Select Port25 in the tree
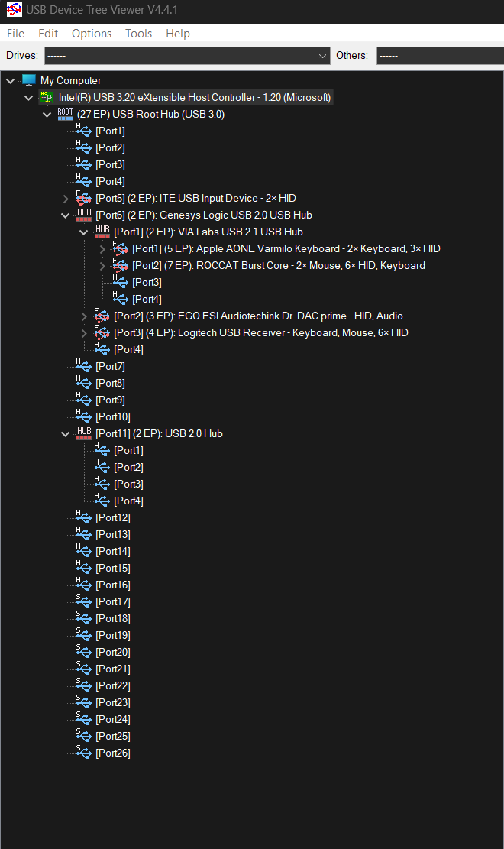The image size is (504, 849). click(x=113, y=736)
